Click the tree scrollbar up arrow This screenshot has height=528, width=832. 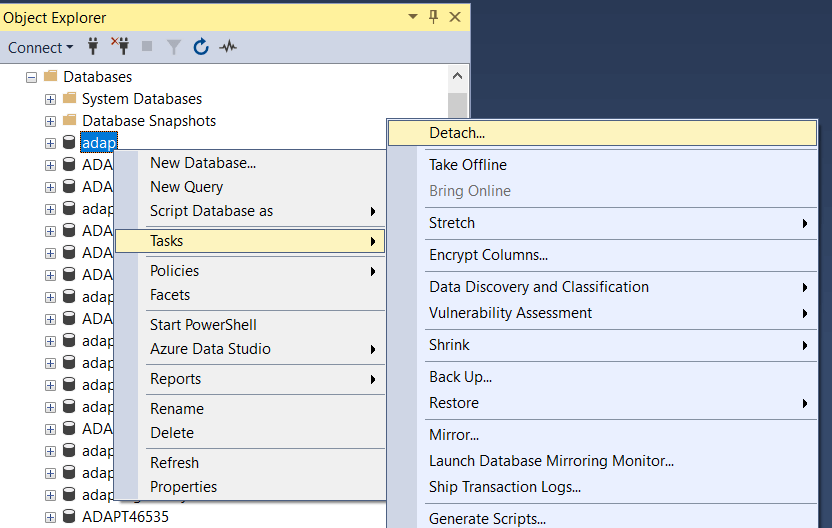(x=458, y=76)
